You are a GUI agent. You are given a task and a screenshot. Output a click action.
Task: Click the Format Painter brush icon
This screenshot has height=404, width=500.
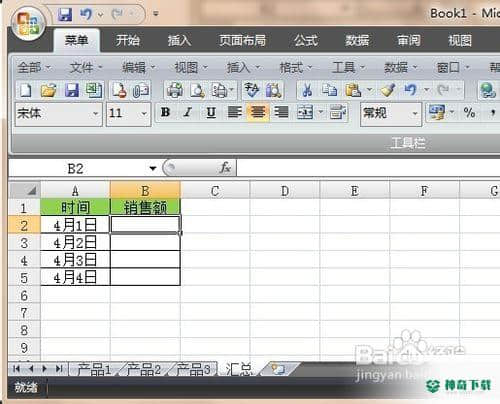click(x=387, y=90)
